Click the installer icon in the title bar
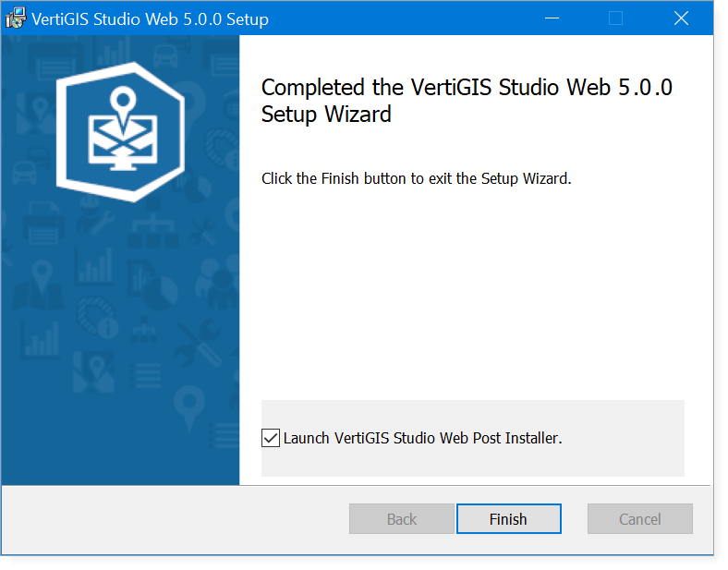Image resolution: width=728 pixels, height=570 pixels. [x=16, y=18]
